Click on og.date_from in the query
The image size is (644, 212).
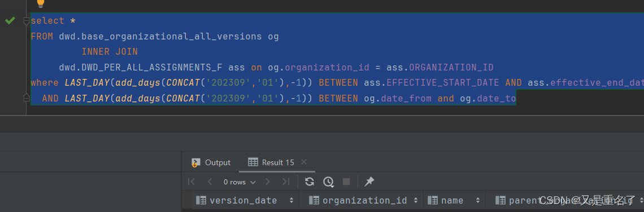pyautogui.click(x=398, y=99)
